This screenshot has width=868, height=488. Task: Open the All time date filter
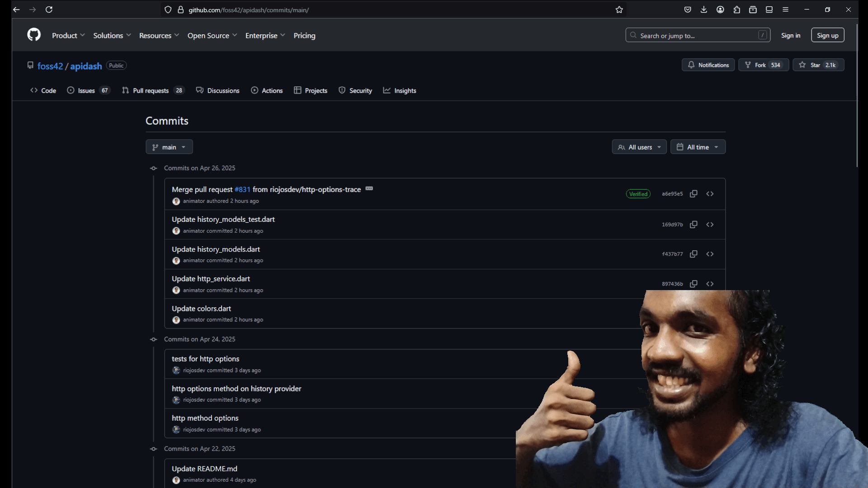tap(698, 147)
